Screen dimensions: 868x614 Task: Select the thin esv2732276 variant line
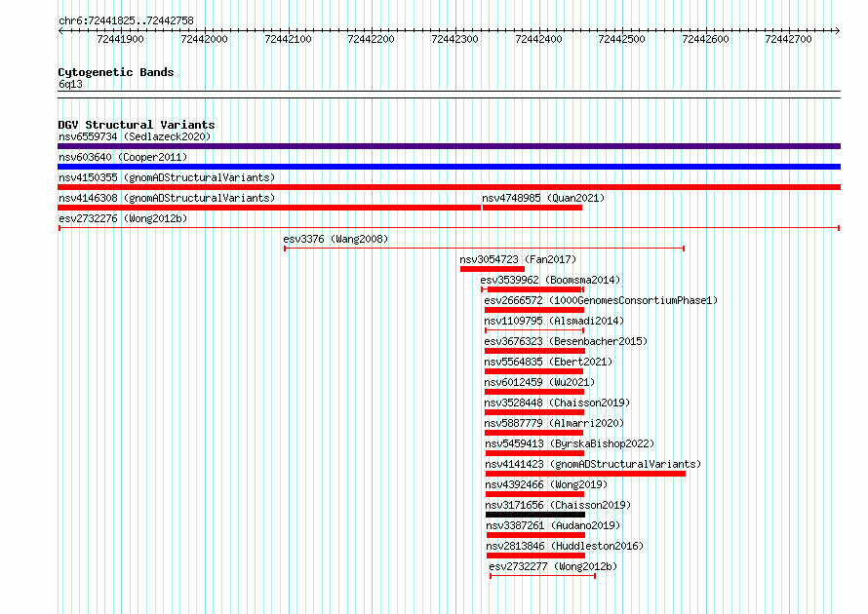(449, 228)
